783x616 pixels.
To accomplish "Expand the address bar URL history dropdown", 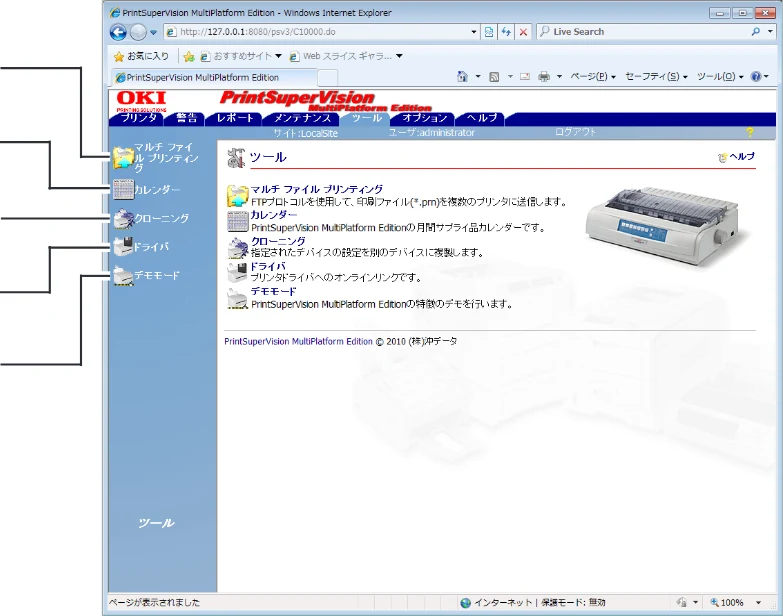I will click(x=473, y=32).
